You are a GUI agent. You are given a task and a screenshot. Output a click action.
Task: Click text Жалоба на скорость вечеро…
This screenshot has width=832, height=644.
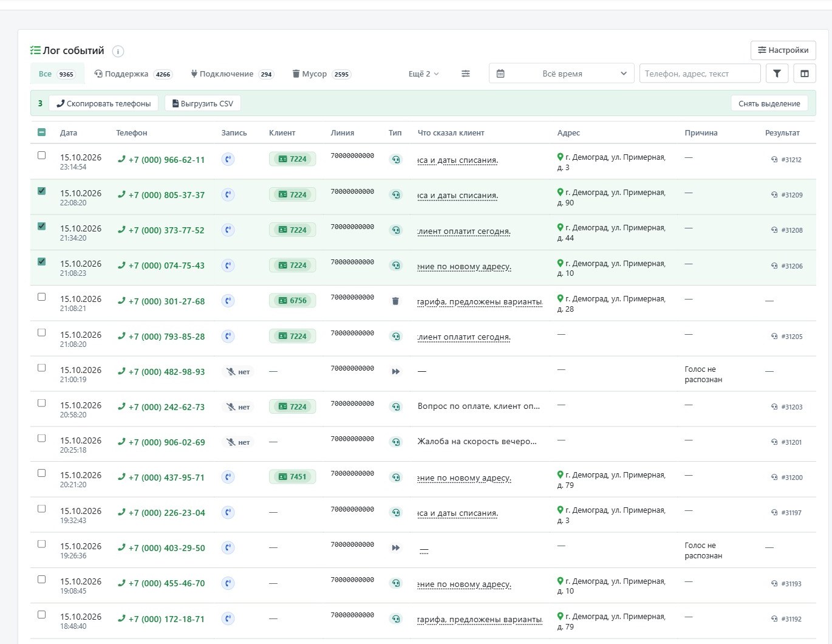477,442
